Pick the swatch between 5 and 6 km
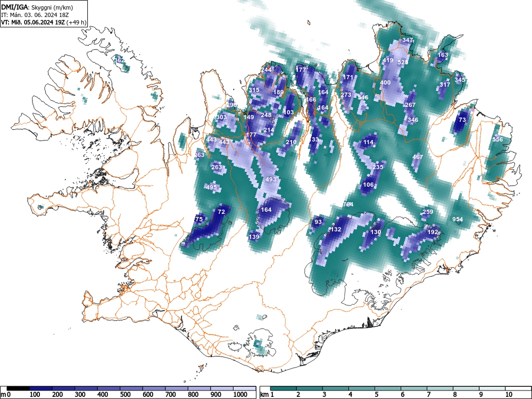The image size is (532, 399). (388, 388)
